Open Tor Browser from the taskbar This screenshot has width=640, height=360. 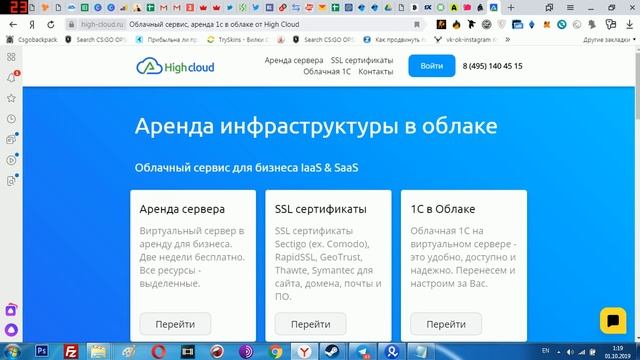246,351
